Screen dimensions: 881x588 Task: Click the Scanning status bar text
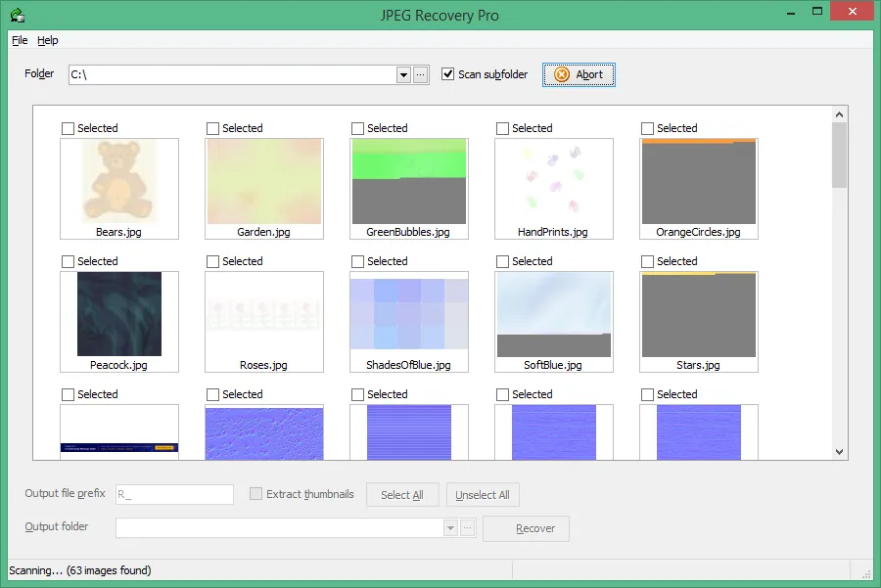point(80,570)
